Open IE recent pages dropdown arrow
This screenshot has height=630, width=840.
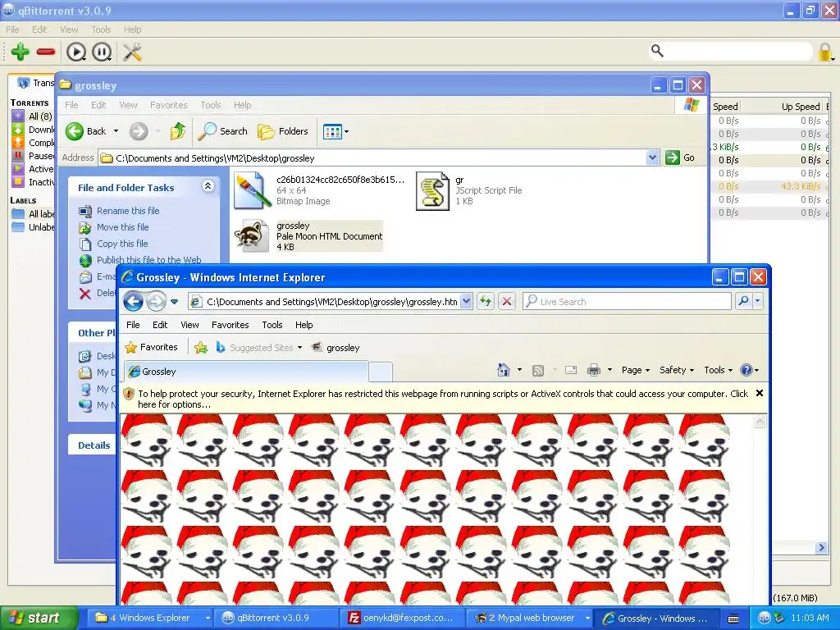click(175, 302)
